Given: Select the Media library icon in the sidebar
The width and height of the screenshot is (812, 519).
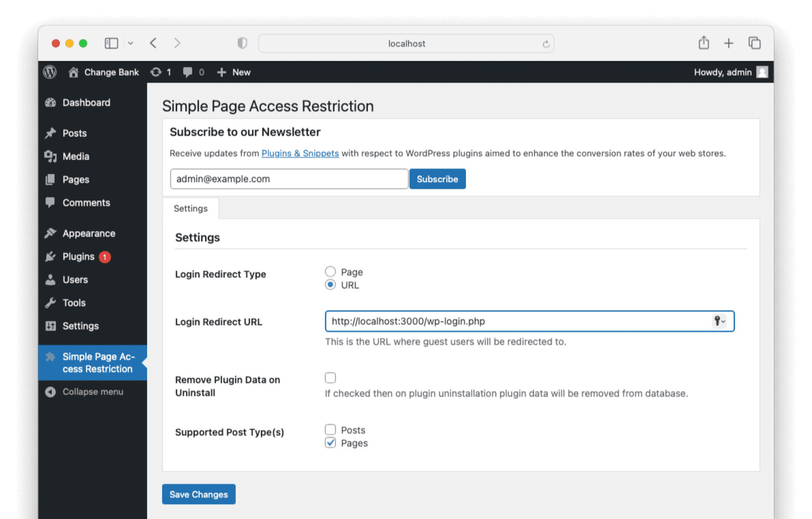Looking at the screenshot, I should tap(51, 156).
